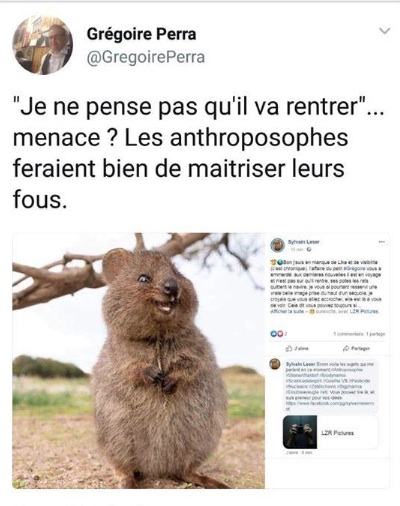Open the Facebook post three-dots menu
Screen dimensions: 400x506
tap(382, 242)
